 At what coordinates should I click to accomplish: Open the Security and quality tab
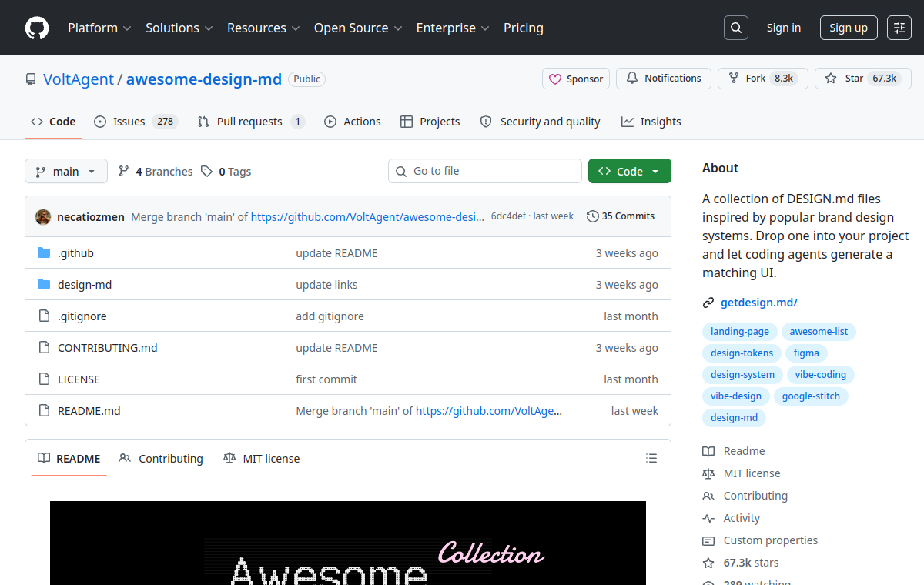540,122
